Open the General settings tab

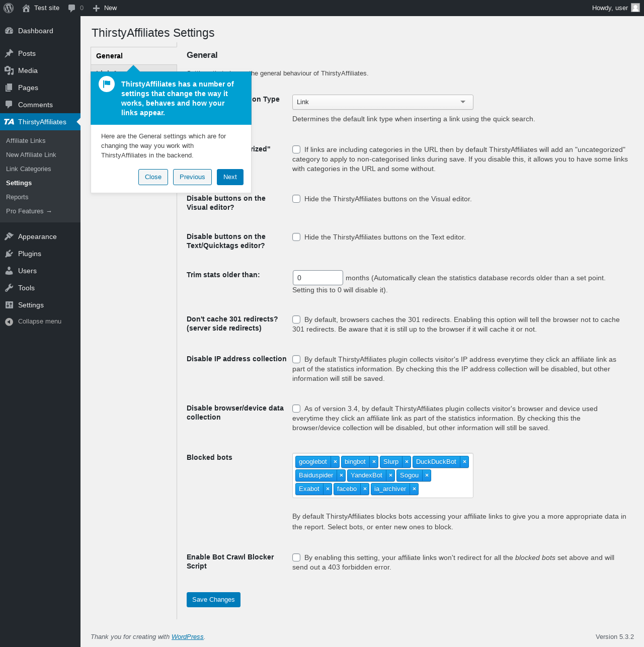coord(134,56)
